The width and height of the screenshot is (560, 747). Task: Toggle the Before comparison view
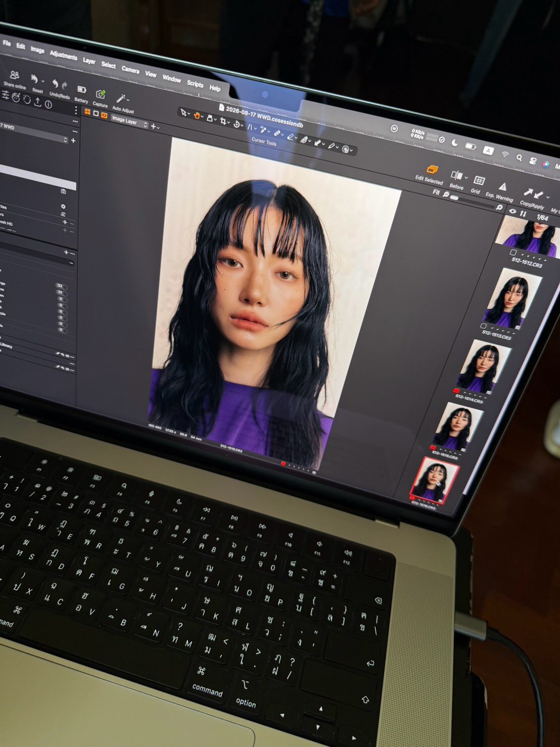[x=456, y=175]
